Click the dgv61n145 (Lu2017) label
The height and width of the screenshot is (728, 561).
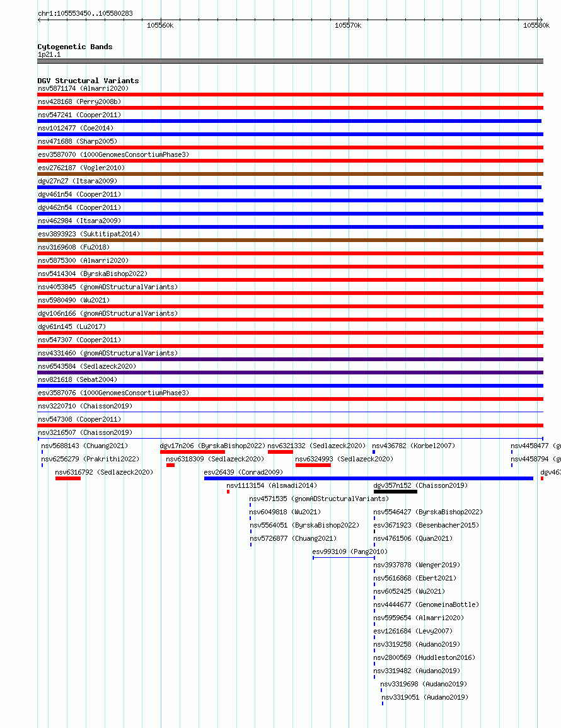pyautogui.click(x=72, y=326)
